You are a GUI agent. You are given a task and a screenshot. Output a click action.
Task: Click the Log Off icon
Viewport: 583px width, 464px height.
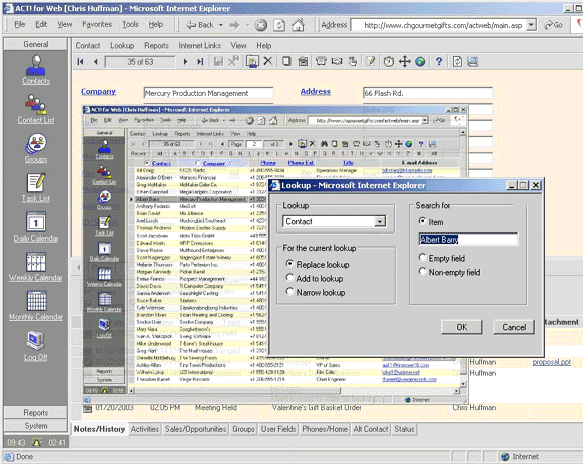pyautogui.click(x=36, y=345)
